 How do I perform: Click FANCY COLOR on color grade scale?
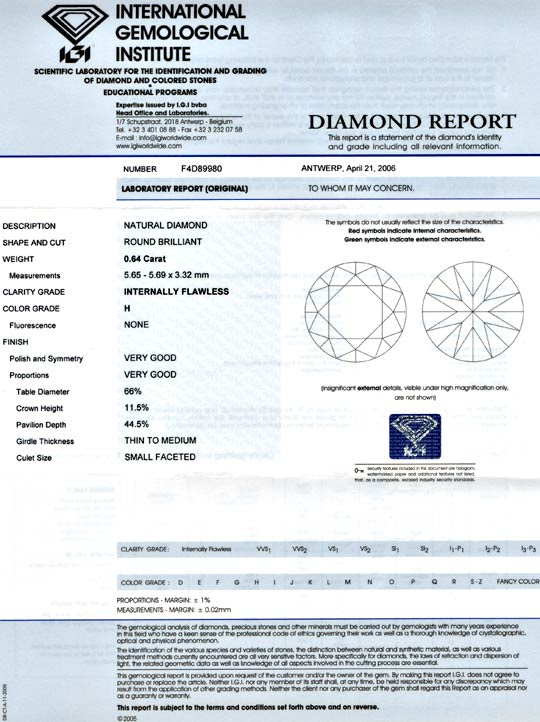518,582
